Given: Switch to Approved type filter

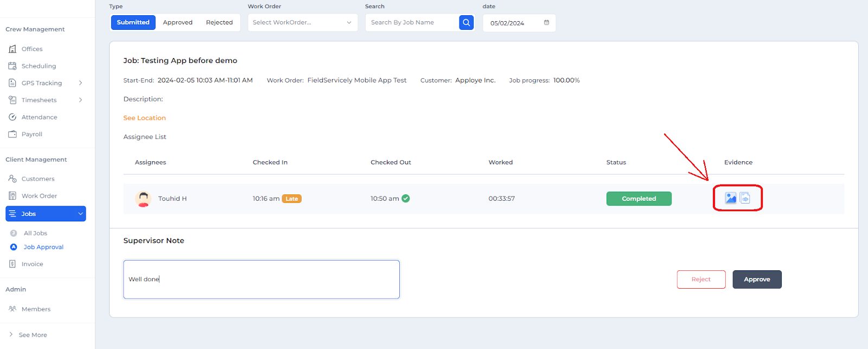Looking at the screenshot, I should point(177,22).
